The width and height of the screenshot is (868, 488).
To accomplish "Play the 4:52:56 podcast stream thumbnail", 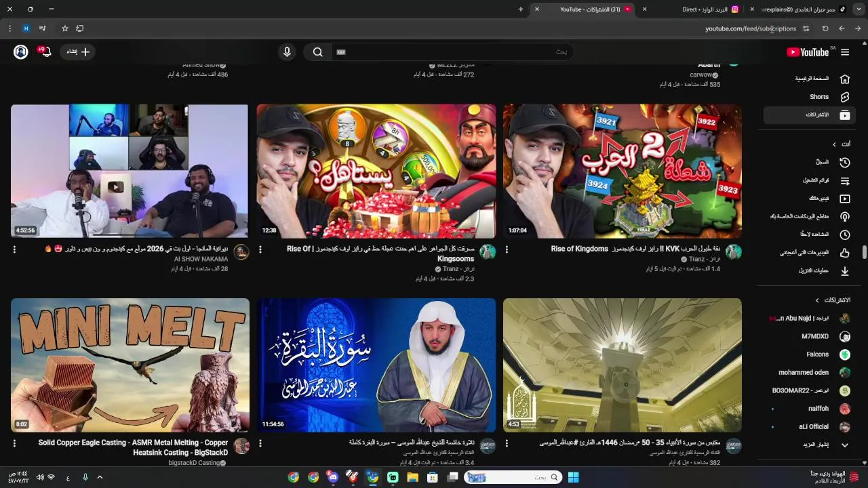I will 130,171.
